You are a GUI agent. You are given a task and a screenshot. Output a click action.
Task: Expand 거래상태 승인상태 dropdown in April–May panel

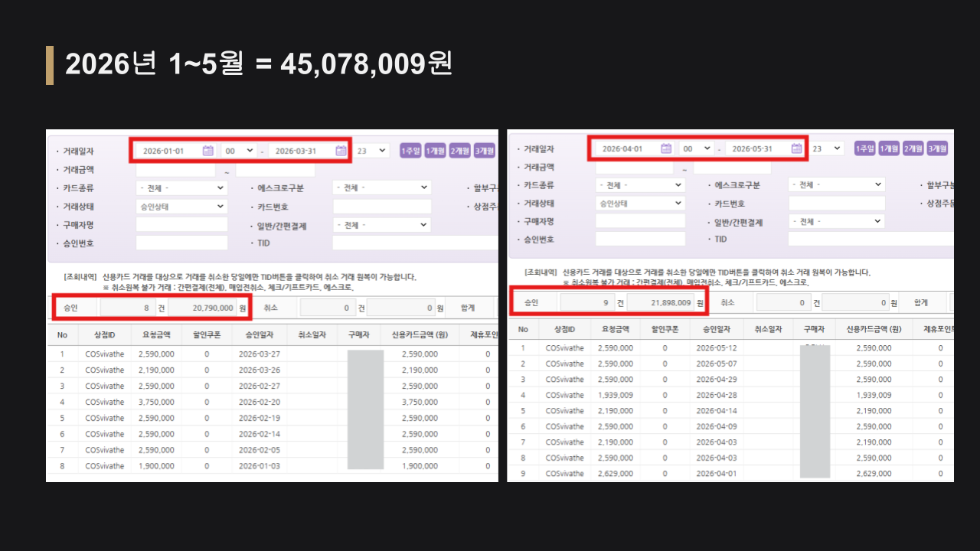pyautogui.click(x=640, y=204)
